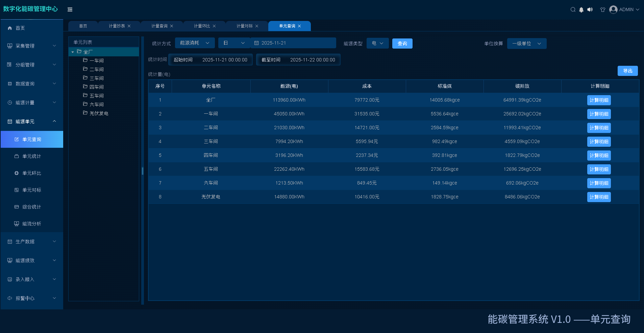Open the notification bell icon
Screen dimensions: 644x333
click(581, 9)
